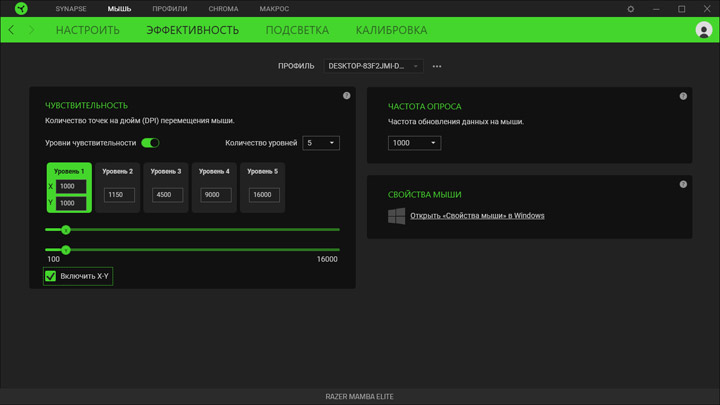The image size is (720, 405).
Task: Open CHROMA top menu
Action: pos(223,9)
